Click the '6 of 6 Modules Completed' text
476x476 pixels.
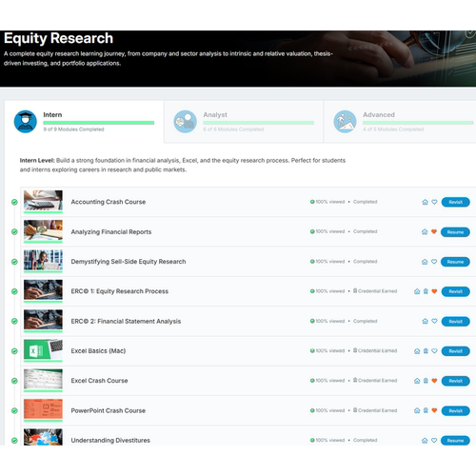(x=233, y=129)
